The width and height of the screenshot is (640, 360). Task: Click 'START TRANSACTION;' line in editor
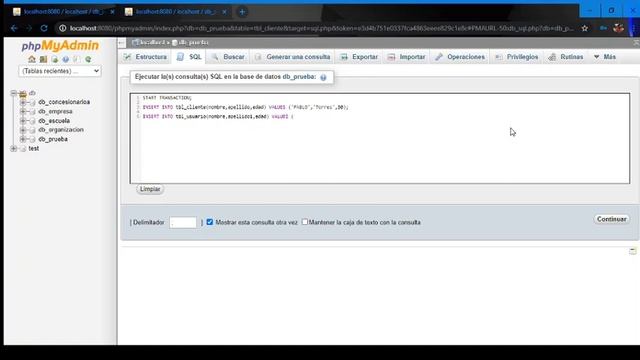(x=167, y=98)
